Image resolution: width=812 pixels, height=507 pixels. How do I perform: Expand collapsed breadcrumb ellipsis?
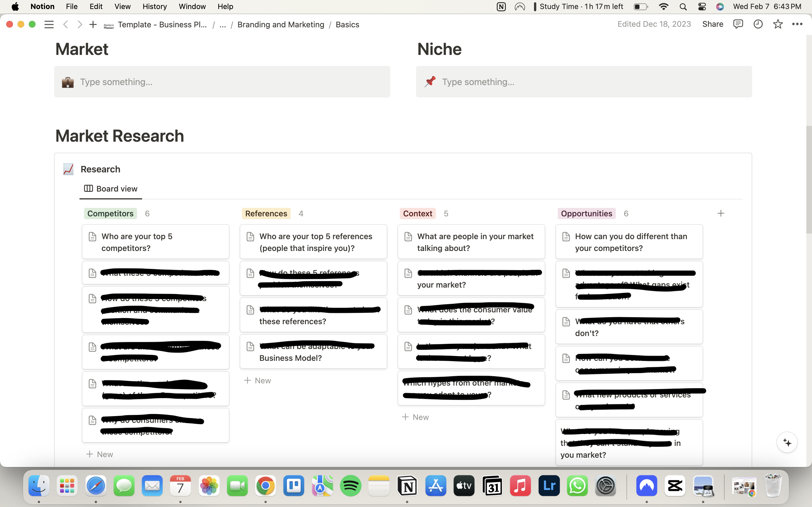[223, 25]
